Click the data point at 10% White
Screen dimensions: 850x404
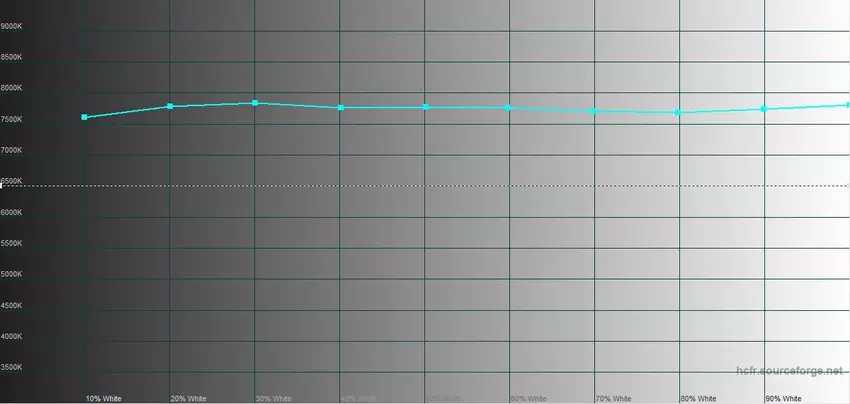(85, 118)
